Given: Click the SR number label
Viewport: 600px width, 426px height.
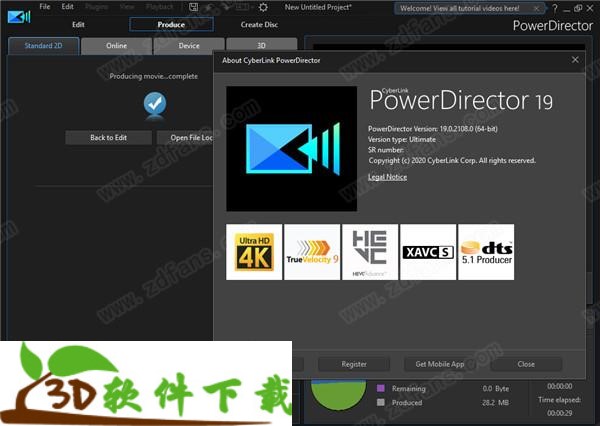Looking at the screenshot, I should pyautogui.click(x=386, y=150).
